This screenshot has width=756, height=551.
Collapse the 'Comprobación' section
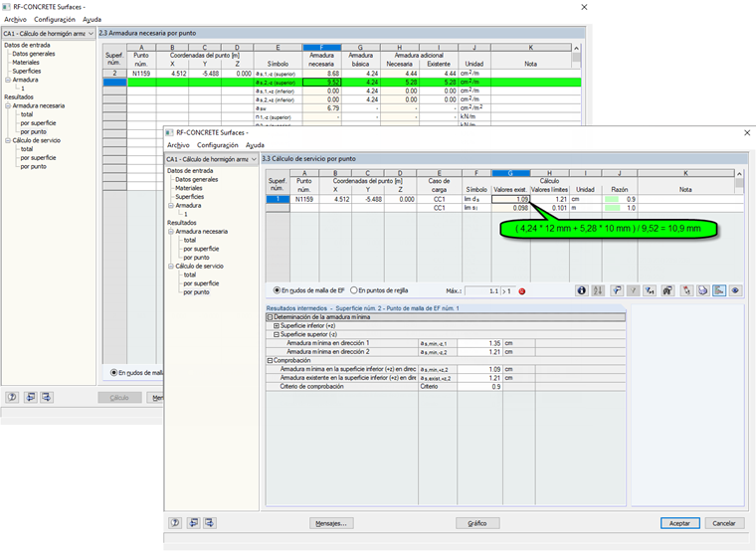click(x=270, y=361)
